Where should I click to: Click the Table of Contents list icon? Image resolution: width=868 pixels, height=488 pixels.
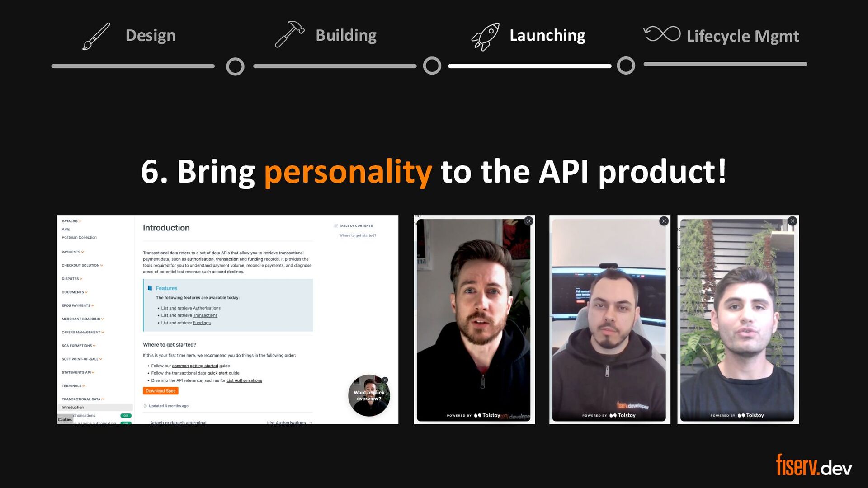point(336,225)
